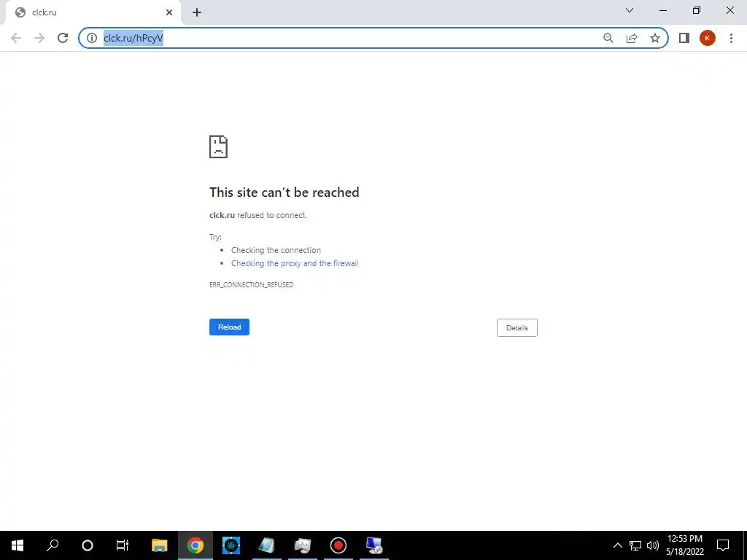Open the Windows Start menu
Screen dimensions: 747x560
(18, 545)
